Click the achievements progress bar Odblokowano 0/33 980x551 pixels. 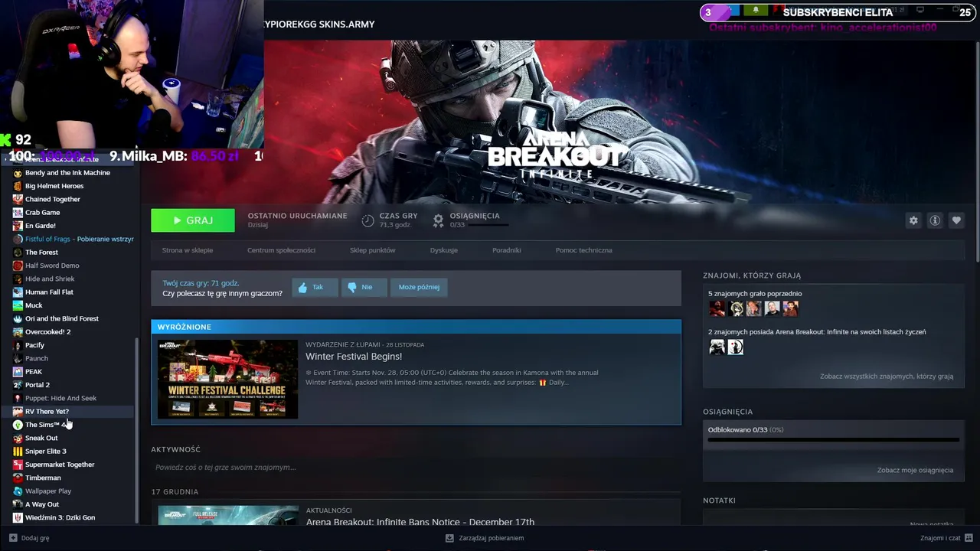point(833,440)
